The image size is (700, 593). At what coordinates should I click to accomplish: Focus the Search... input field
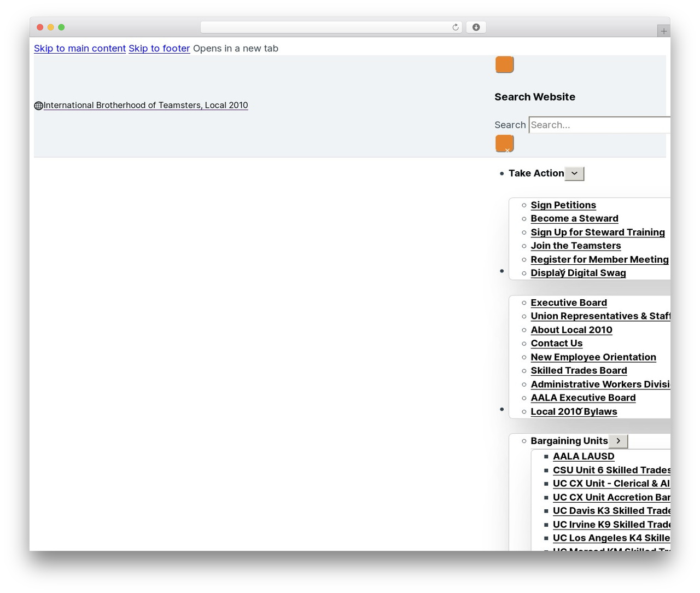(x=599, y=125)
